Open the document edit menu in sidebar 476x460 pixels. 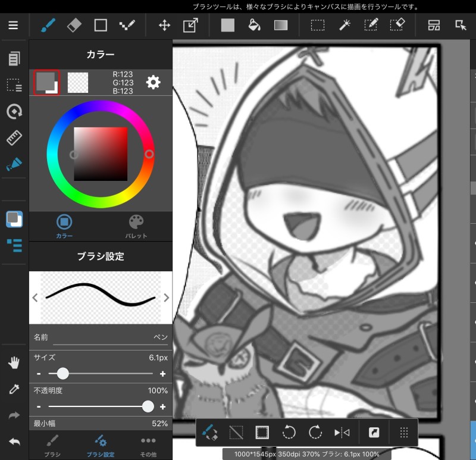point(14,58)
